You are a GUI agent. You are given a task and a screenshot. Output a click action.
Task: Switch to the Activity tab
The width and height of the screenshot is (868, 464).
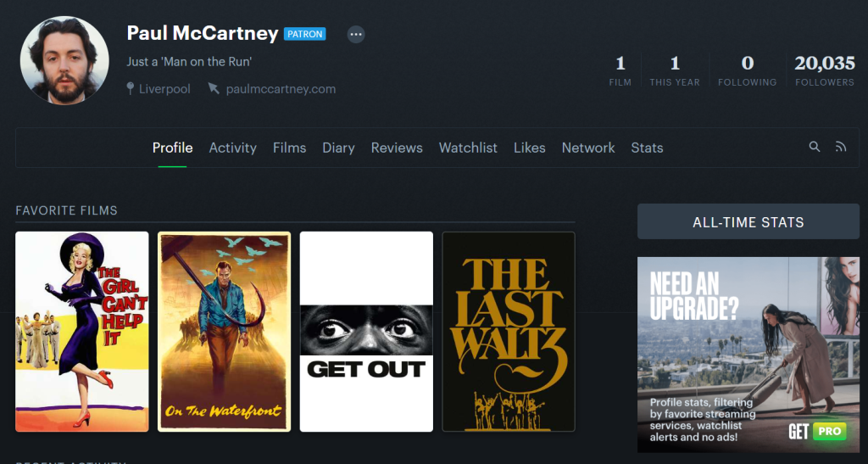click(232, 148)
